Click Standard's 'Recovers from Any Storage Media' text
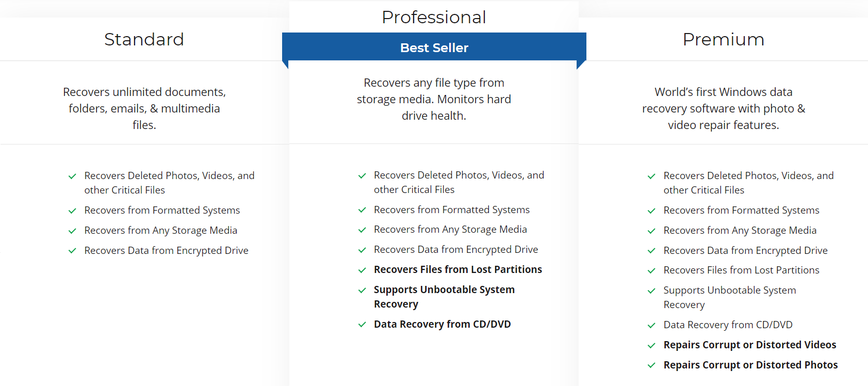Image resolution: width=868 pixels, height=386 pixels. click(x=160, y=230)
